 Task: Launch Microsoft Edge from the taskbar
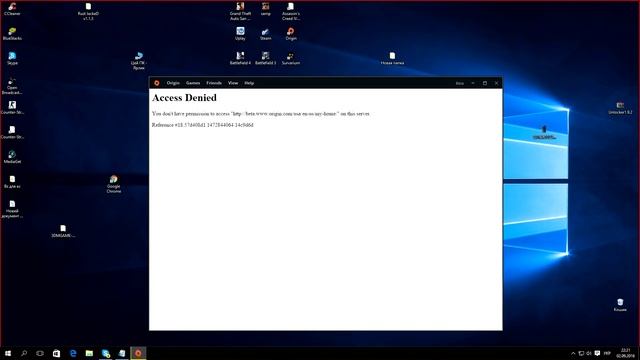point(73,353)
